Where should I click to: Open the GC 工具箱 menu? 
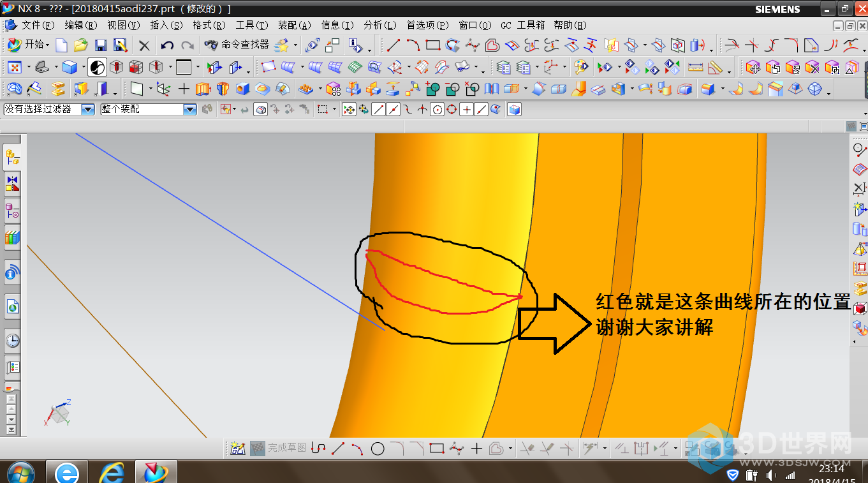pos(523,26)
